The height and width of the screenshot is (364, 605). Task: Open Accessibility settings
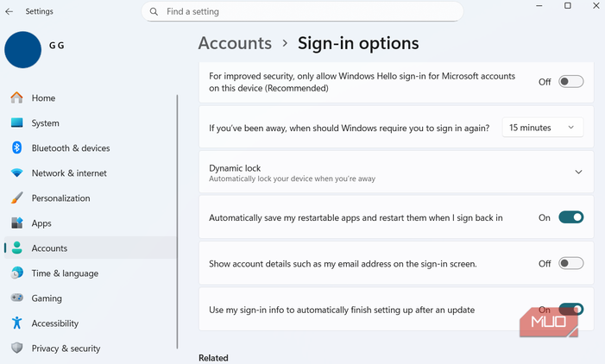(x=91, y=323)
